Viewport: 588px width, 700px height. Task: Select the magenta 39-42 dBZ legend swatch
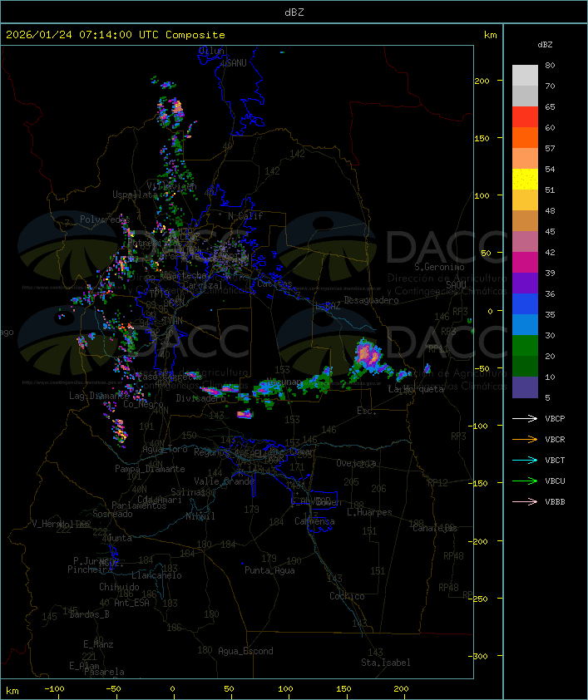(x=525, y=263)
